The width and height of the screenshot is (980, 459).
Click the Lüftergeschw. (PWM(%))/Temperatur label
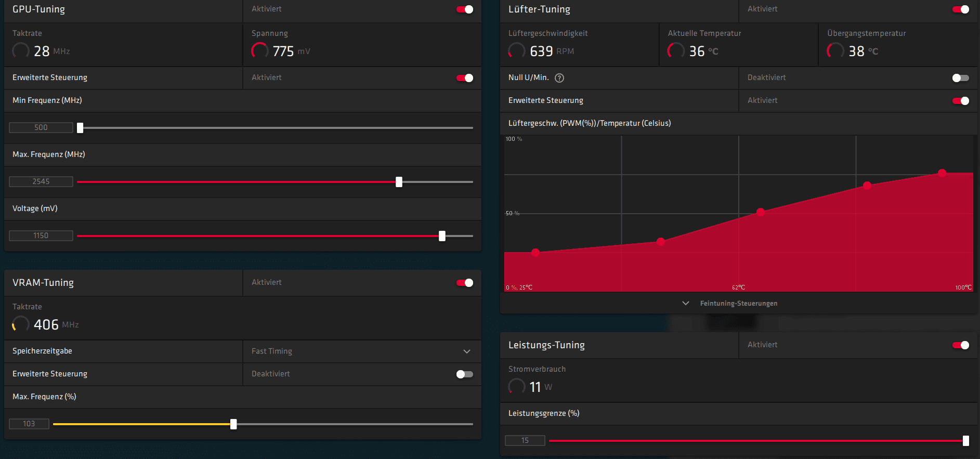pyautogui.click(x=590, y=123)
